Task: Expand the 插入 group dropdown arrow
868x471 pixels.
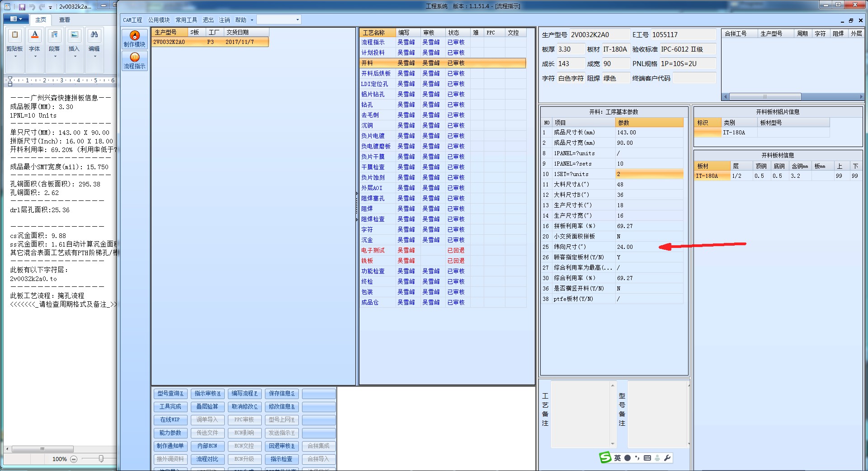Action: 75,57
